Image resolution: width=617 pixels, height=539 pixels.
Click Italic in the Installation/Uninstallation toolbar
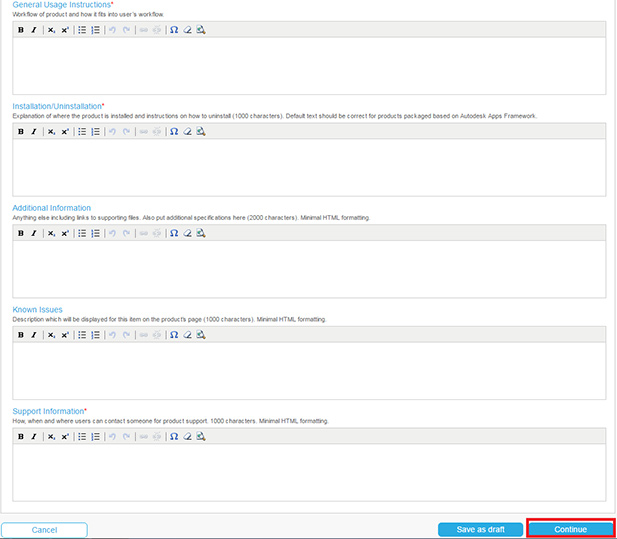click(x=34, y=131)
